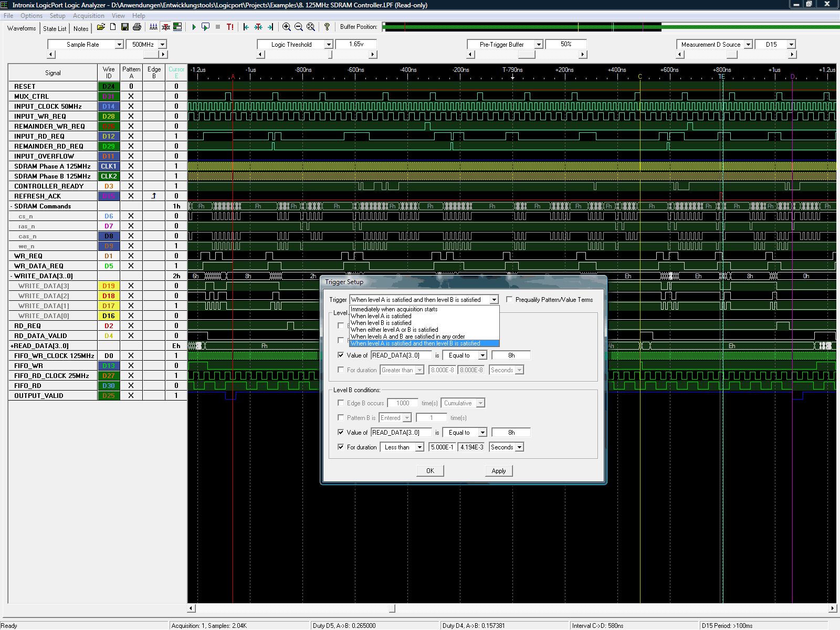Click the help question mark icon
This screenshot has width=840, height=630.
point(327,27)
